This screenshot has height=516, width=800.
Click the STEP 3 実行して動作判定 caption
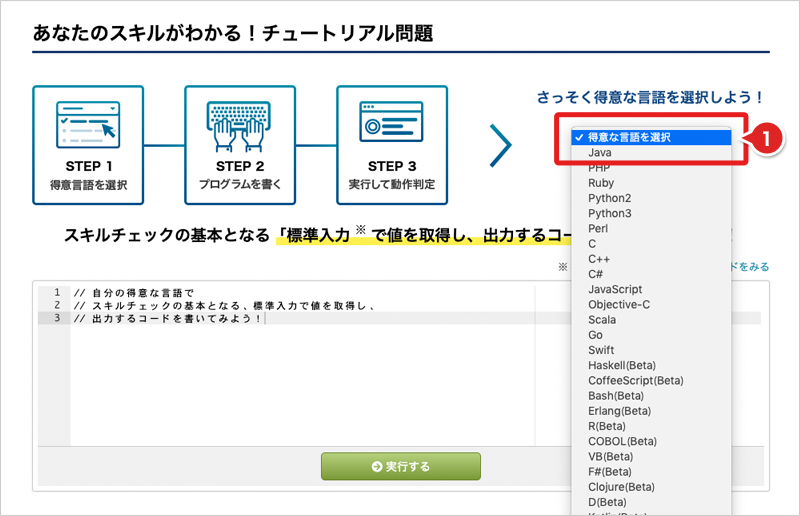coord(392,184)
